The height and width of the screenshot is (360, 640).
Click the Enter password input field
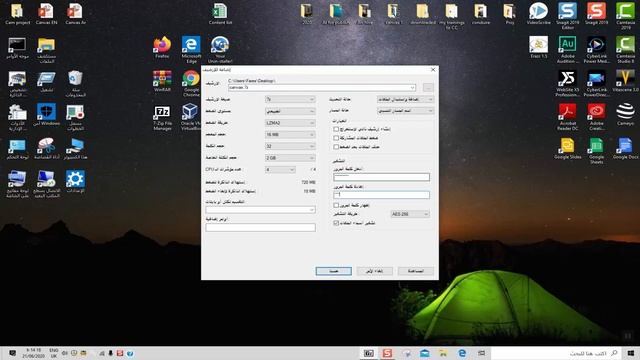pos(381,177)
